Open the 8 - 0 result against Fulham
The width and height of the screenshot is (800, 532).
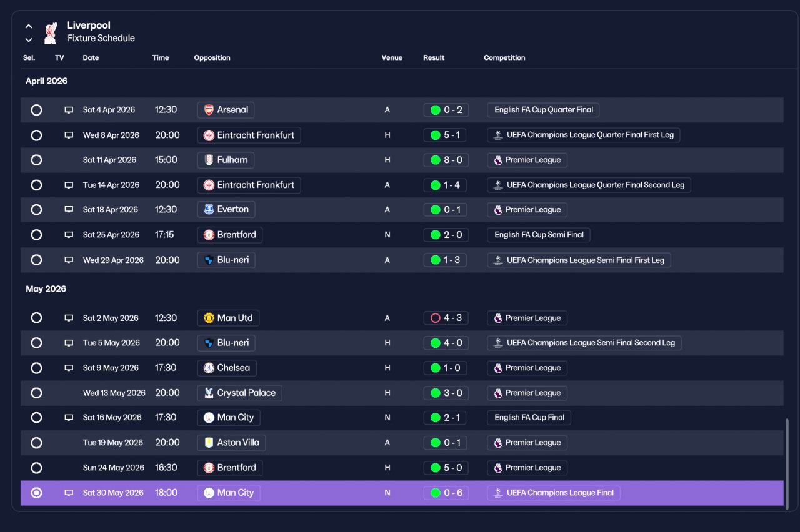[x=446, y=160]
